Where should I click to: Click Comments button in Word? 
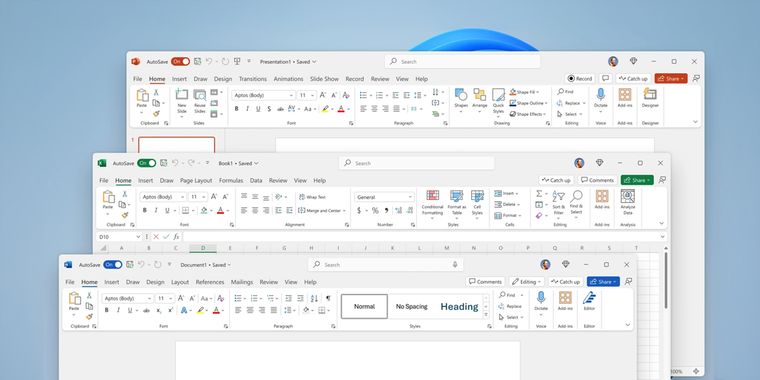coord(484,282)
